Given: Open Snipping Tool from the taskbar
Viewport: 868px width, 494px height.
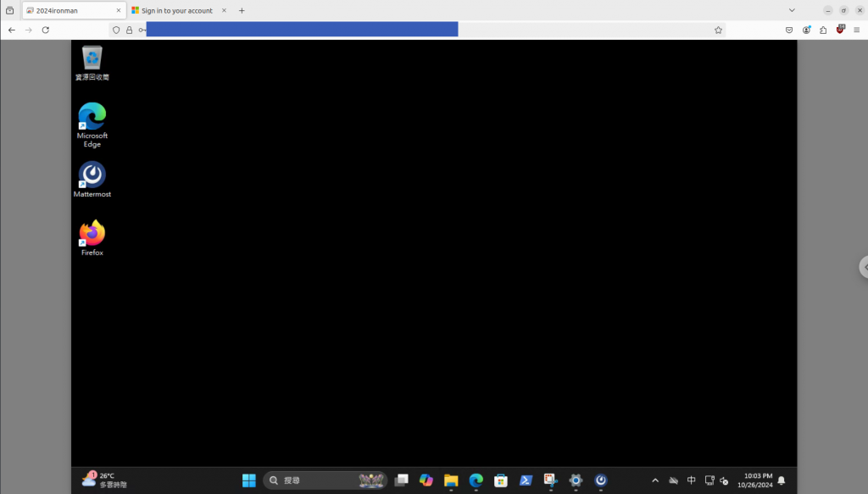Looking at the screenshot, I should click(551, 480).
